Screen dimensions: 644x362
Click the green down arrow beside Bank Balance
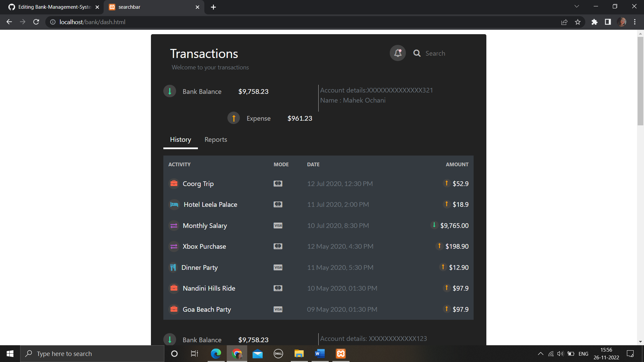(x=170, y=91)
